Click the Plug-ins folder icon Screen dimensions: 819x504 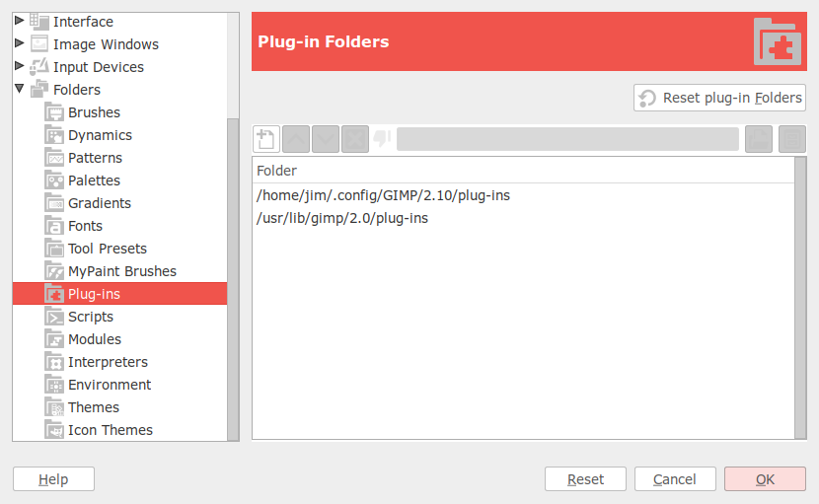(54, 294)
